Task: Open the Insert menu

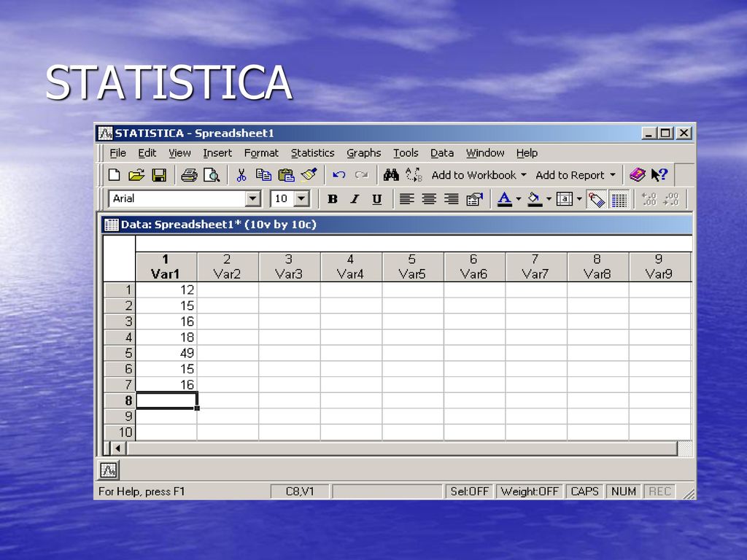Action: pos(217,153)
